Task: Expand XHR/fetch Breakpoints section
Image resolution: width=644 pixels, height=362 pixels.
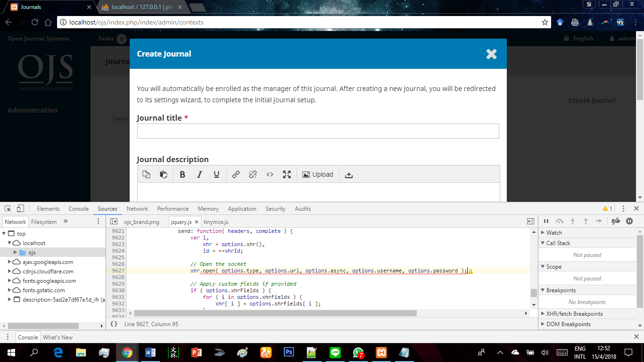Action: pos(543,314)
